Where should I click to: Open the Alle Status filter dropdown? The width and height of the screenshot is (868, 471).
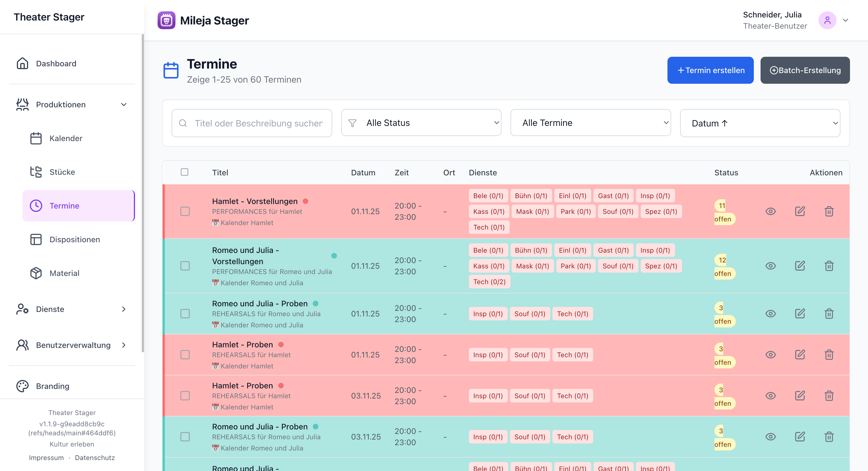(x=421, y=123)
